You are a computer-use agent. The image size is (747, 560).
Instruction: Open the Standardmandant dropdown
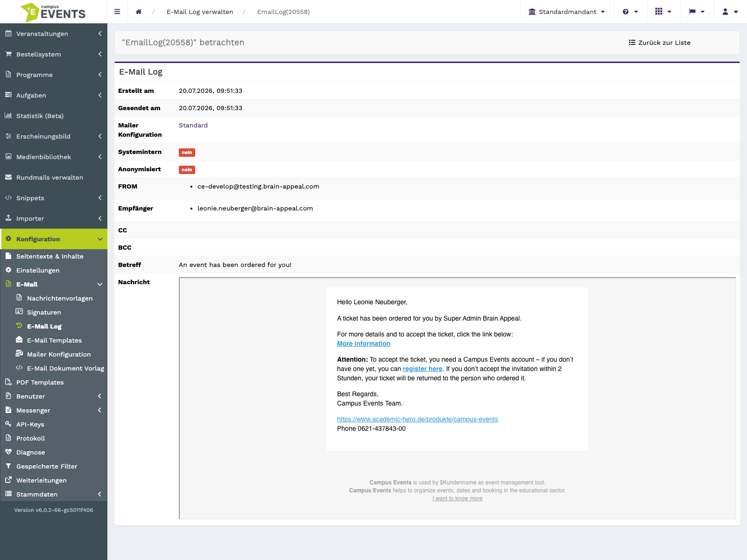tap(567, 12)
